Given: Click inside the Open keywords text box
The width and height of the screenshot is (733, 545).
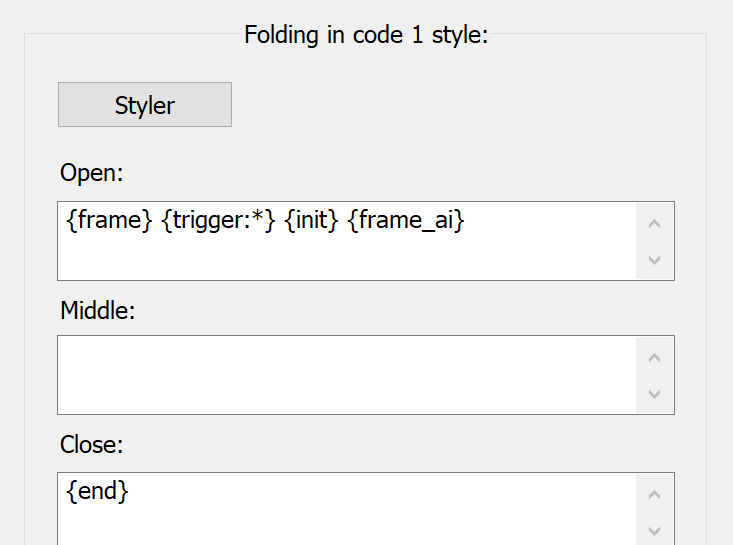Looking at the screenshot, I should tap(346, 241).
